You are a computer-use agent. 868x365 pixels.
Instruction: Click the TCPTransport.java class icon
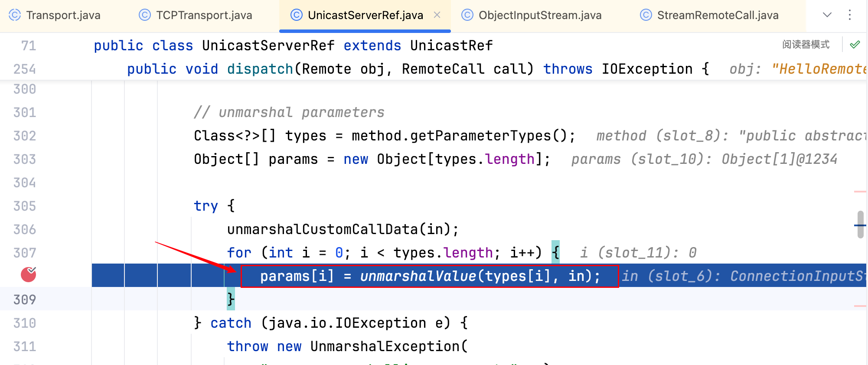[x=145, y=15]
